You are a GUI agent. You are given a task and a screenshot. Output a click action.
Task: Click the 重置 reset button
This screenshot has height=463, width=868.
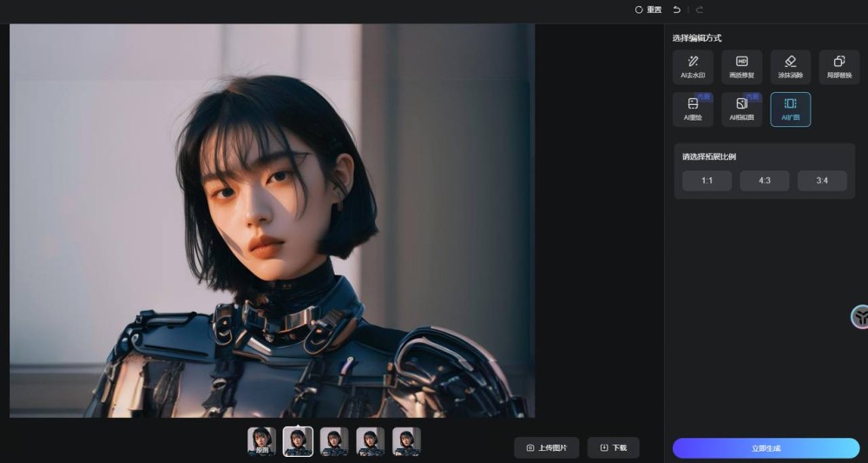click(x=648, y=10)
